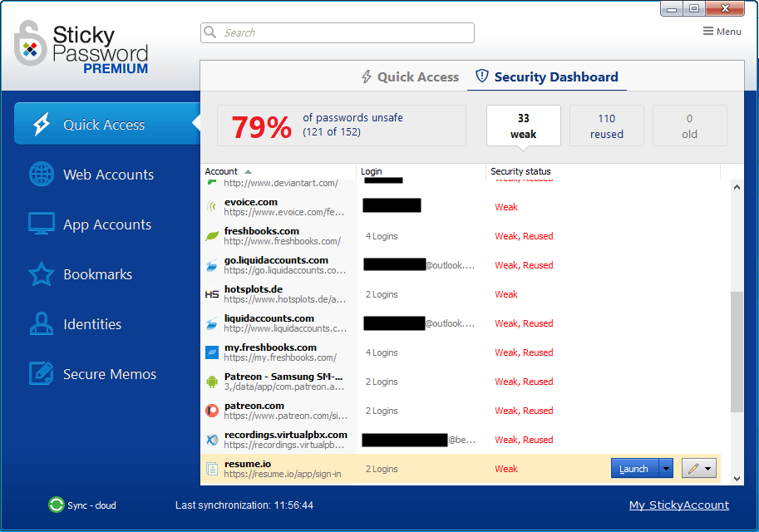
Task: Click inside the Search field
Action: point(337,32)
